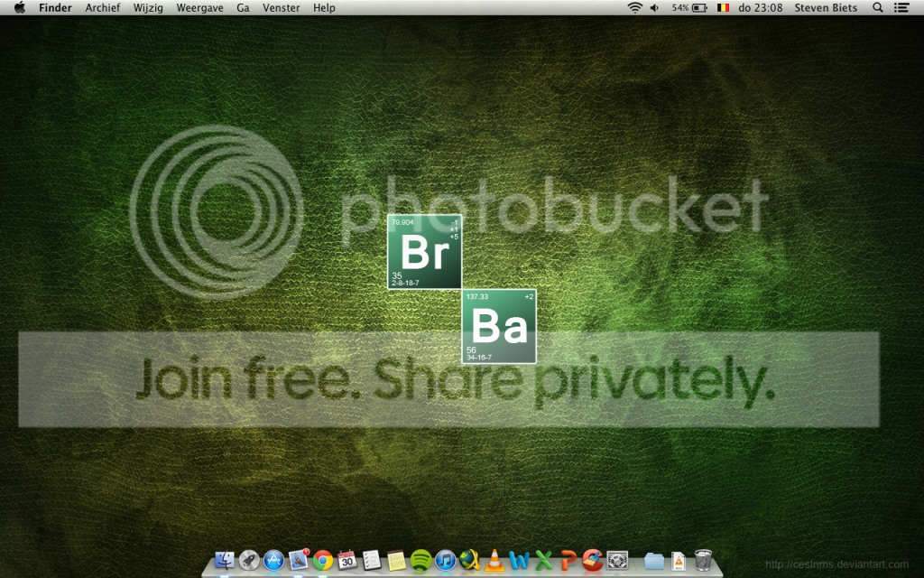Open the Belgian flag input menu
Screen dimensions: 924x578
click(723, 7)
